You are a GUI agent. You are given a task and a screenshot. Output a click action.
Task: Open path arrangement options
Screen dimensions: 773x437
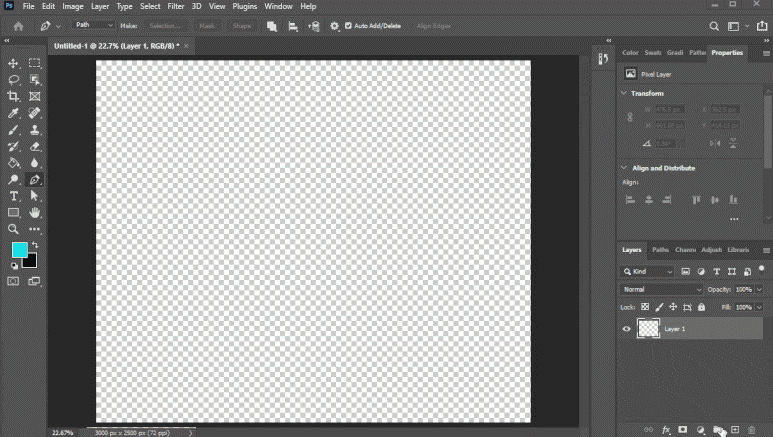click(314, 26)
